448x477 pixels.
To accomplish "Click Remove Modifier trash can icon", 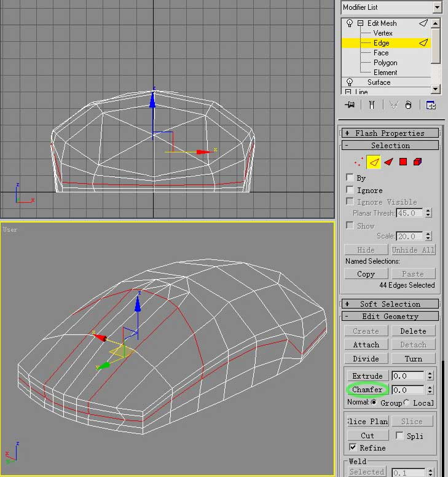I will coord(408,105).
